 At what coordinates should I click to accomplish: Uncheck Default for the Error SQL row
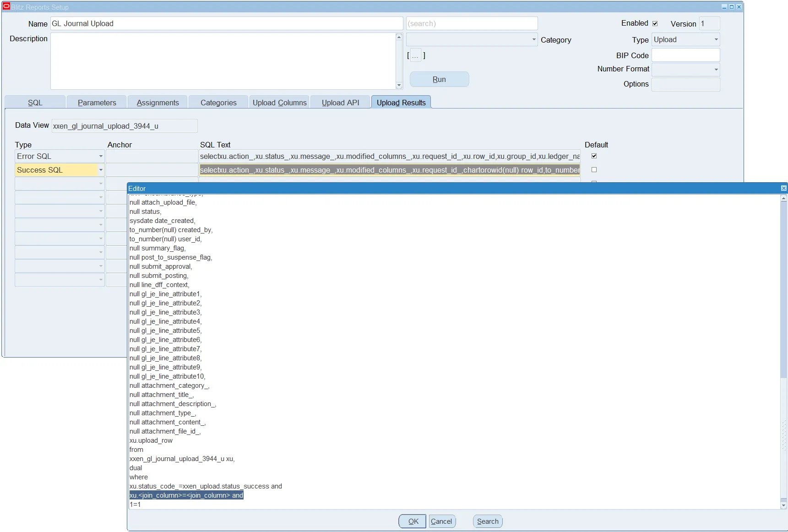click(594, 156)
